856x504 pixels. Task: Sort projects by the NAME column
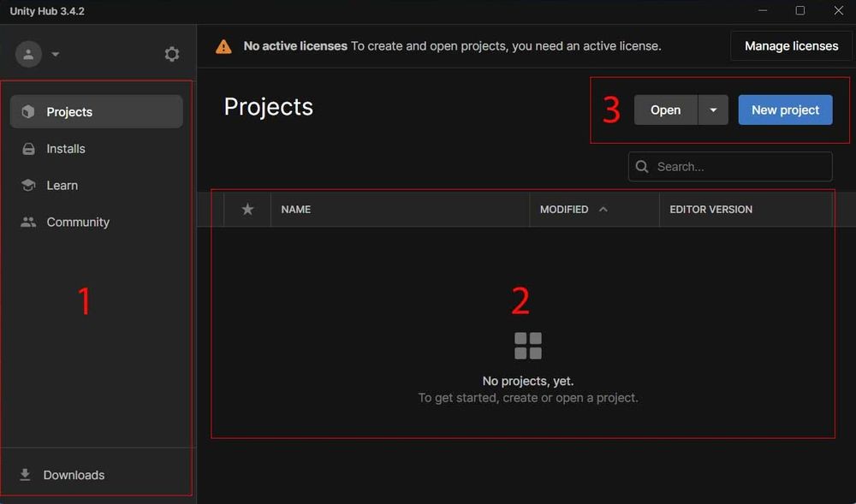point(295,209)
